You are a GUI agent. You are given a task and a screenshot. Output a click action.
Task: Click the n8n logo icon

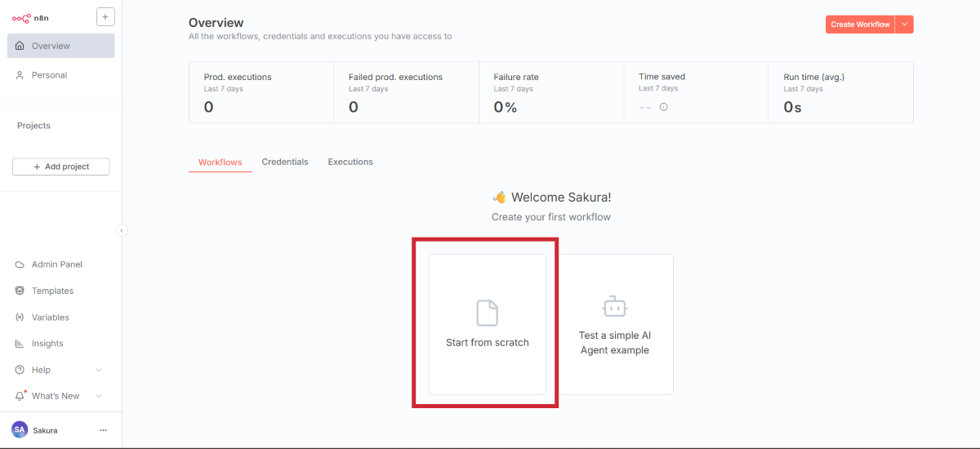20,17
